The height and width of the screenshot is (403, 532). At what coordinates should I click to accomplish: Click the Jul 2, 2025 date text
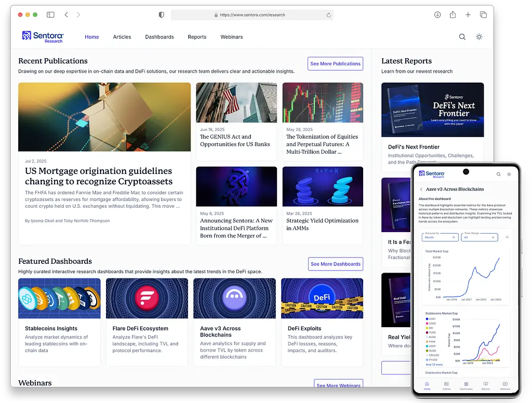pos(36,161)
